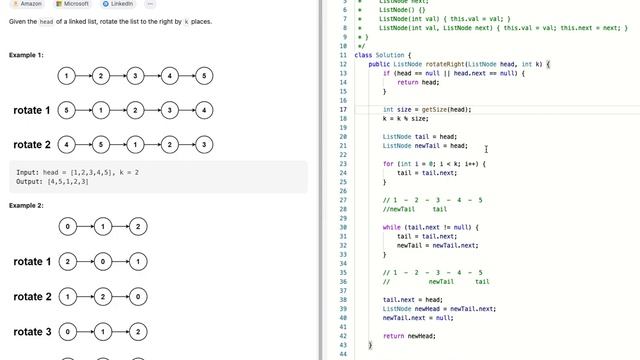640x360 pixels.
Task: Click the "if (head == null" condition line
Action: pos(454,73)
